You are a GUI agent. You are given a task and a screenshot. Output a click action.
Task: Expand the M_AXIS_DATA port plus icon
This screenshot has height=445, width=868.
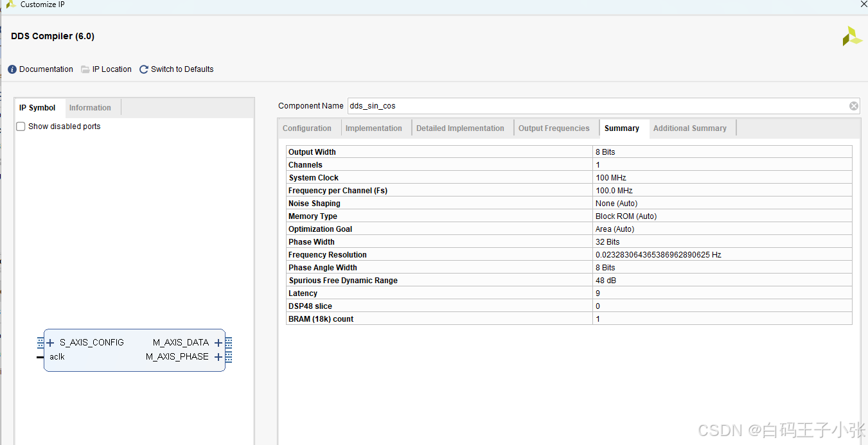(x=218, y=343)
